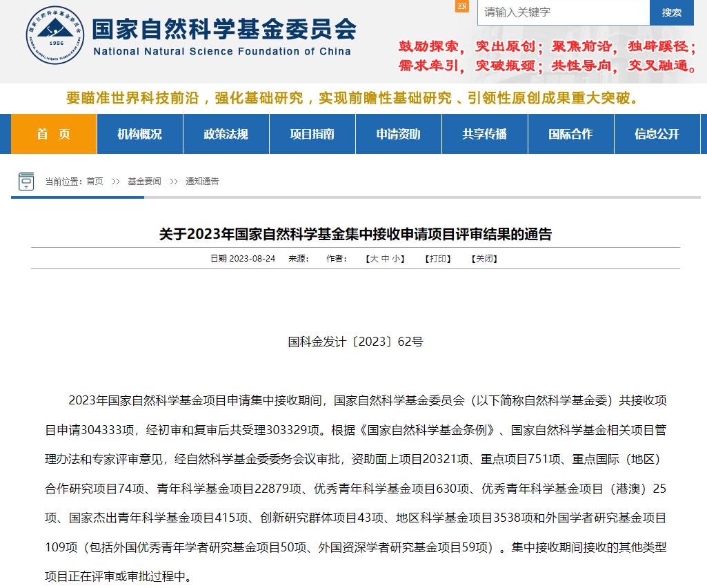Expand the 政策法规 navigation menu
This screenshot has height=588, width=707.
point(226,134)
